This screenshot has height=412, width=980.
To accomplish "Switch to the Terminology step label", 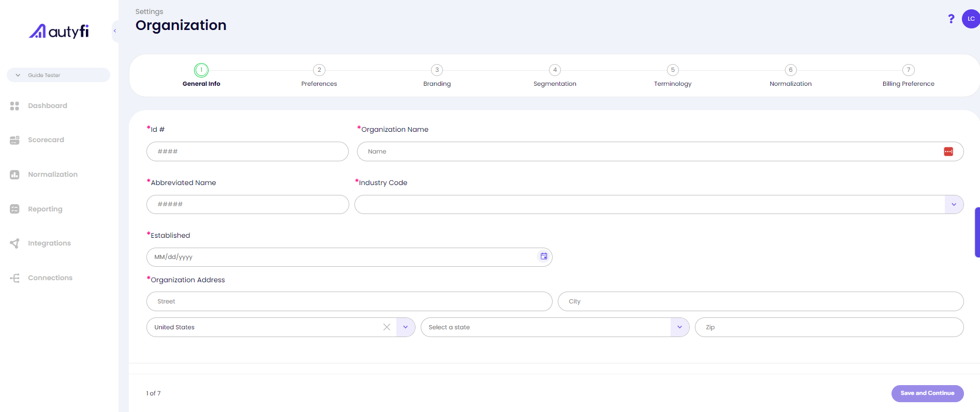I will click(673, 84).
